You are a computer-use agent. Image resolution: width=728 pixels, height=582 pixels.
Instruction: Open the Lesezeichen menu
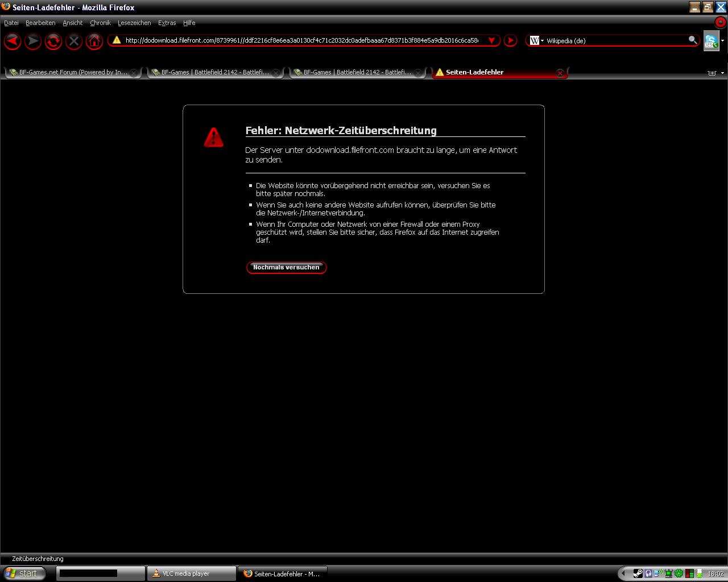tap(134, 23)
